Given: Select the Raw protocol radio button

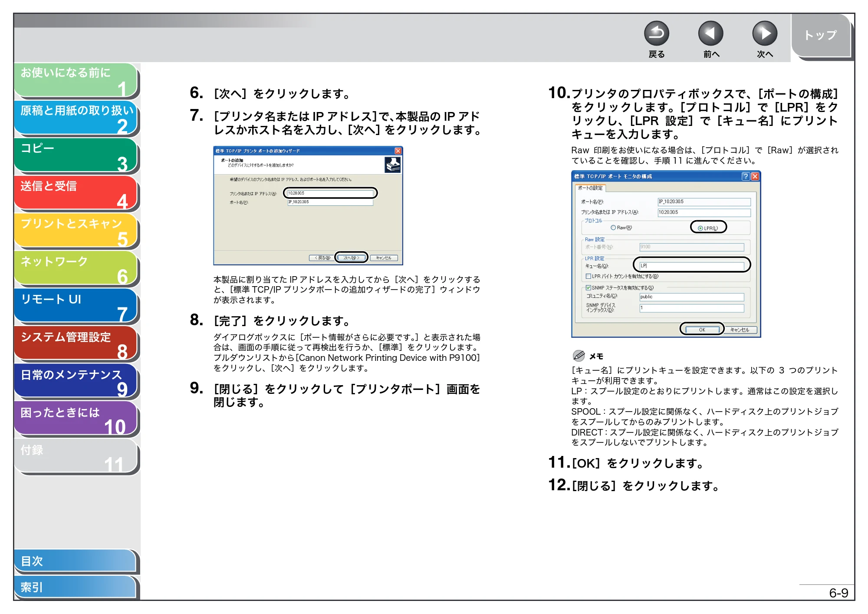Looking at the screenshot, I should 613,228.
